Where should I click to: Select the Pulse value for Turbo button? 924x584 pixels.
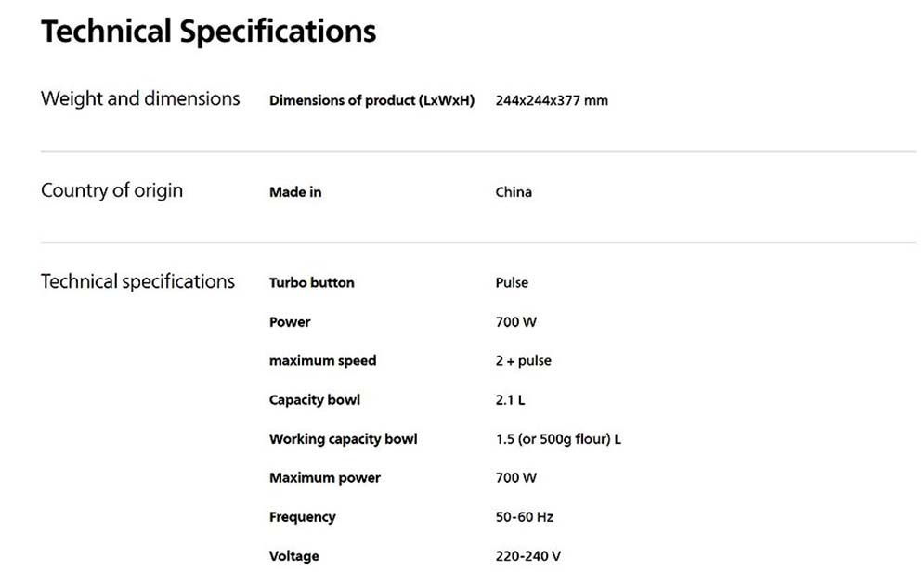point(512,282)
